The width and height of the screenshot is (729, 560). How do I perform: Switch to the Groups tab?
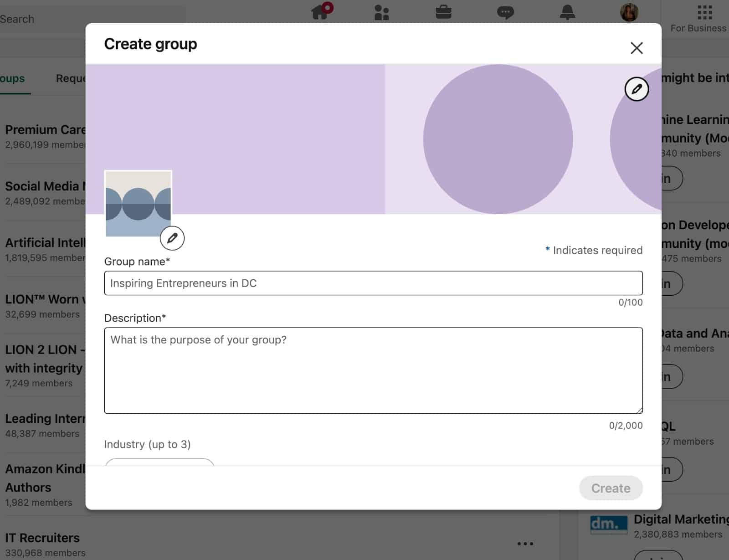coord(12,78)
